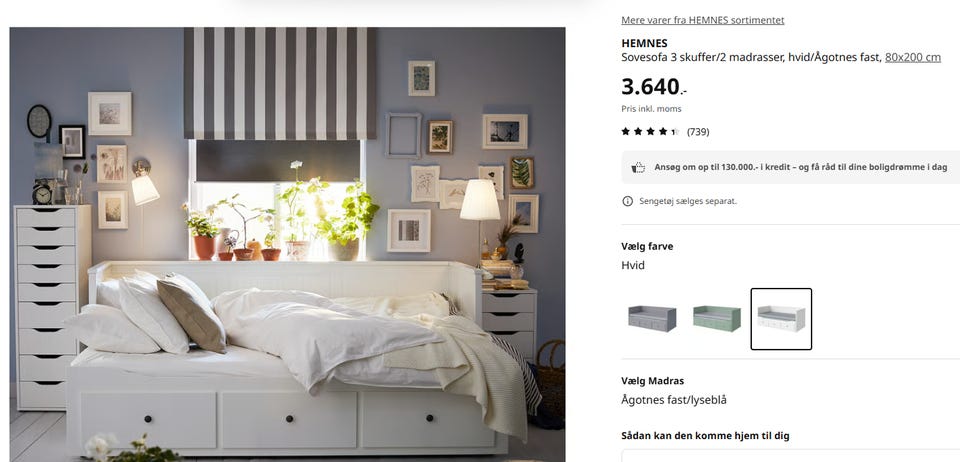The height and width of the screenshot is (462, 960).
Task: Click the credit offer basket icon
Action: point(638,167)
